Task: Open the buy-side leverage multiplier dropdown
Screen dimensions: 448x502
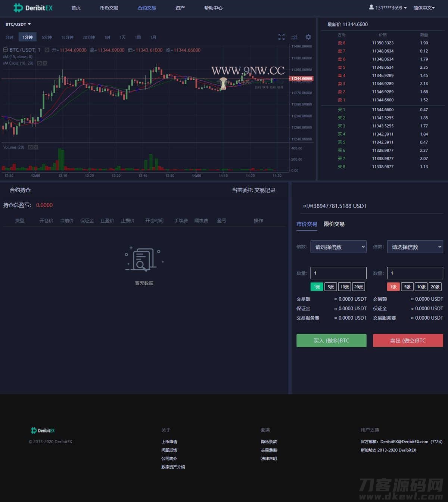Action: point(338,247)
